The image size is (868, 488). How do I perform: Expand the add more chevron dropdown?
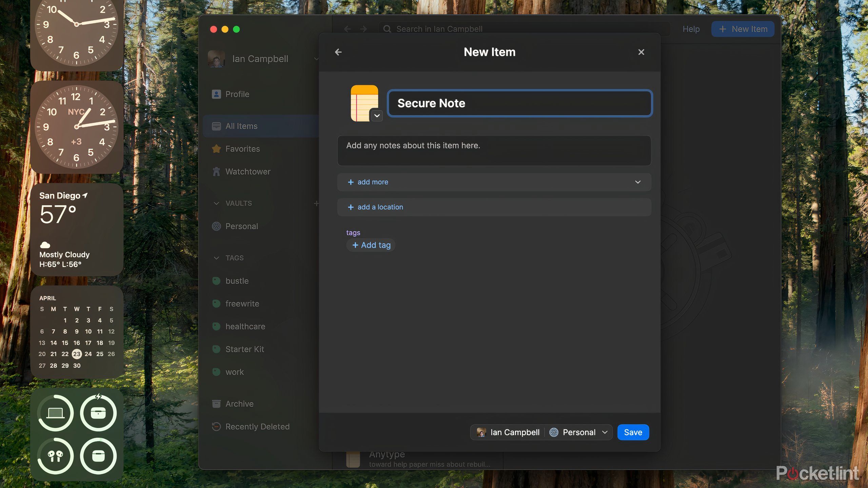click(637, 182)
